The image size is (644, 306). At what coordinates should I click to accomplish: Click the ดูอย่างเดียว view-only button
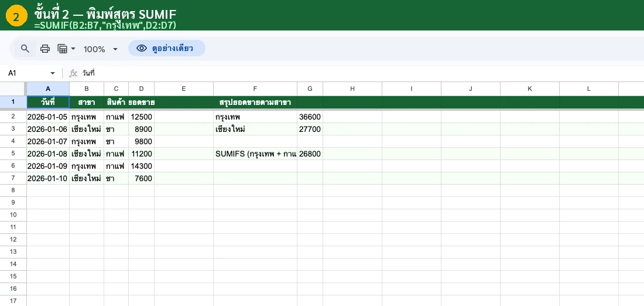coord(167,48)
